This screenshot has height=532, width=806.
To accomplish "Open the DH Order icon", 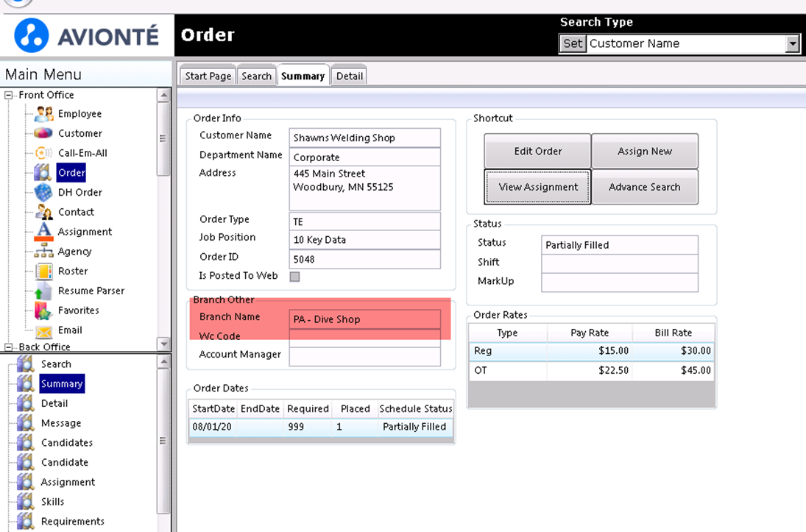I will click(43, 192).
